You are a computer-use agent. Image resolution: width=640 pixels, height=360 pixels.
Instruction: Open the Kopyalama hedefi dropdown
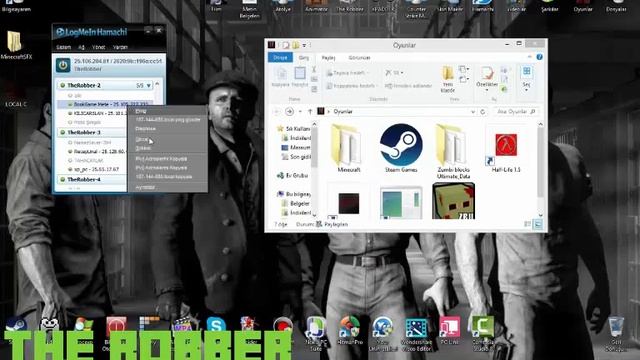click(352, 86)
